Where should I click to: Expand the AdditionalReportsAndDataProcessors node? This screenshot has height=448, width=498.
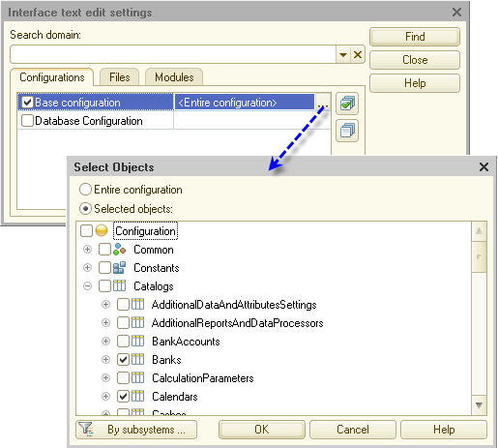pos(105,323)
